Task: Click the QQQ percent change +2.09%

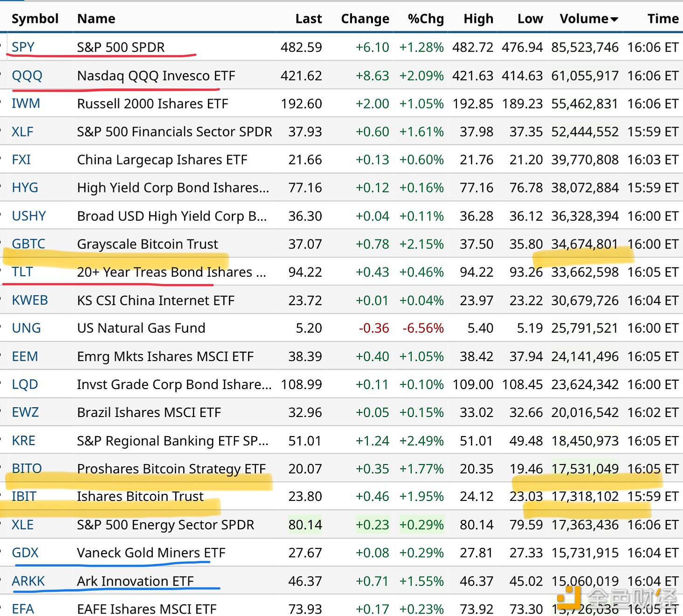Action: 421,75
